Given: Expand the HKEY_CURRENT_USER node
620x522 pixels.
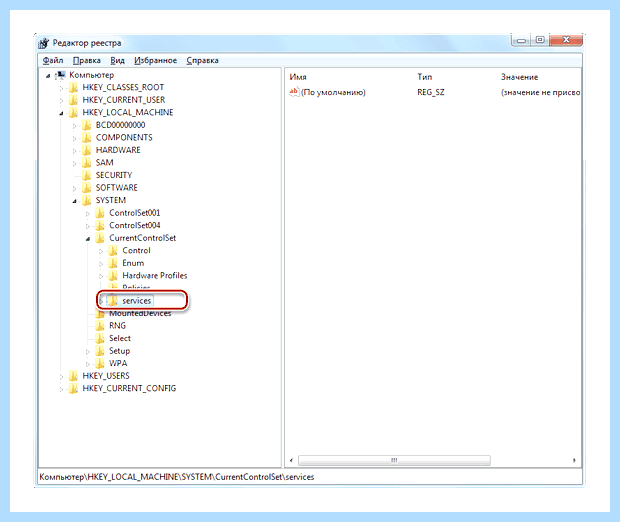Looking at the screenshot, I should pyautogui.click(x=61, y=101).
